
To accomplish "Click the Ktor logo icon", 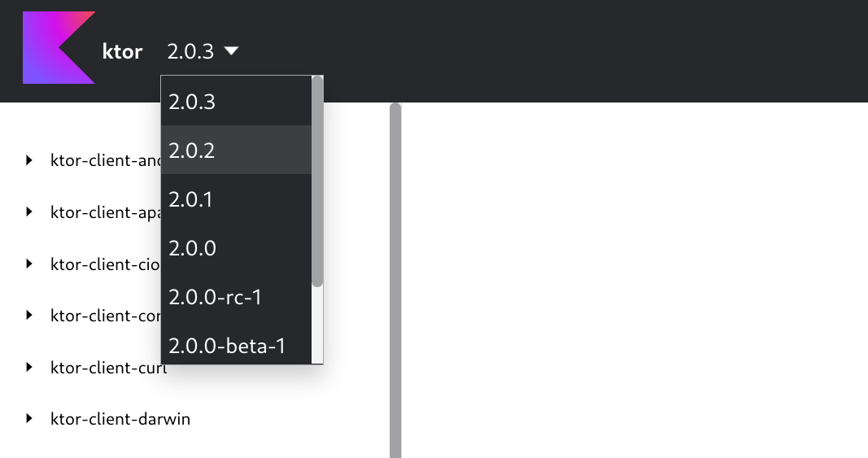I will [59, 47].
